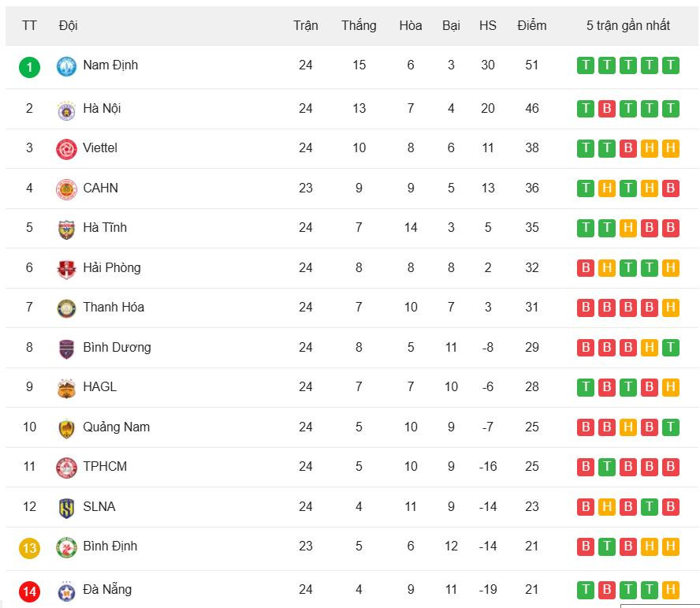Click TPHCM's green T win badge
The width and height of the screenshot is (700, 608).
click(607, 467)
